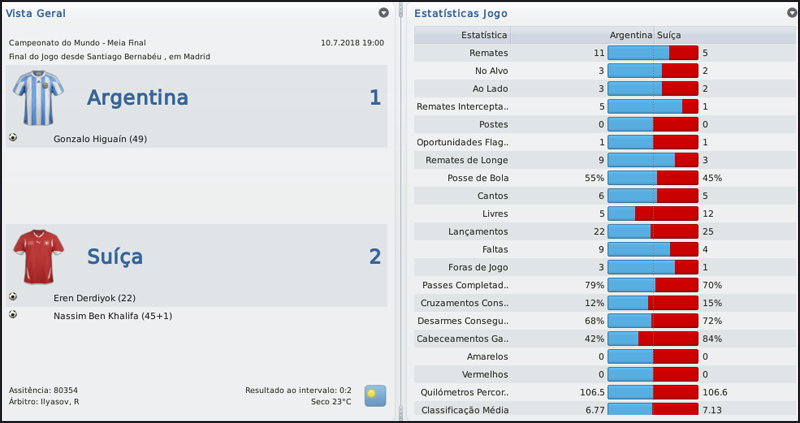The height and width of the screenshot is (423, 800).
Task: Click the Estatística column header
Action: pyautogui.click(x=482, y=35)
